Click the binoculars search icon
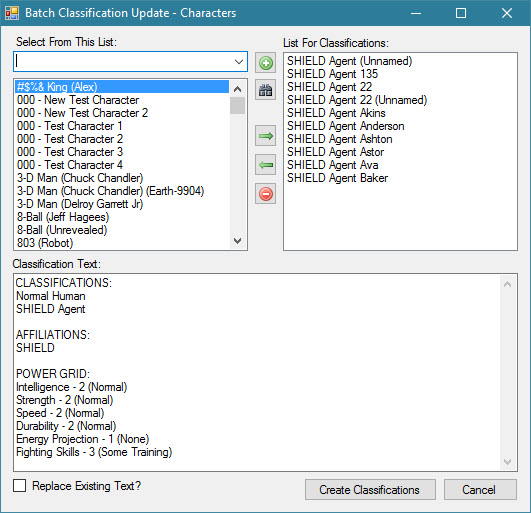Screen dimensions: 531x513 (x=266, y=90)
